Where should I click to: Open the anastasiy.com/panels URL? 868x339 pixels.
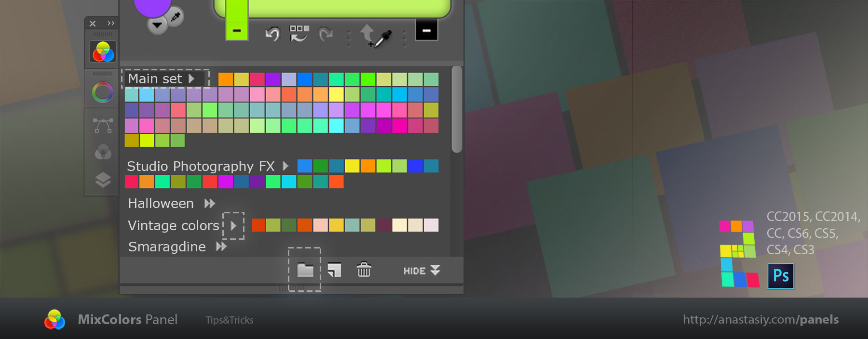tap(760, 320)
